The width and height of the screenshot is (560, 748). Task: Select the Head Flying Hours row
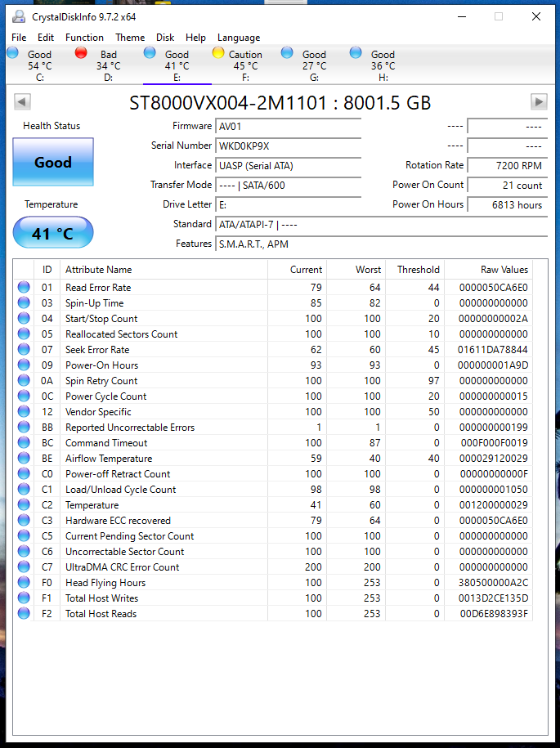click(273, 583)
